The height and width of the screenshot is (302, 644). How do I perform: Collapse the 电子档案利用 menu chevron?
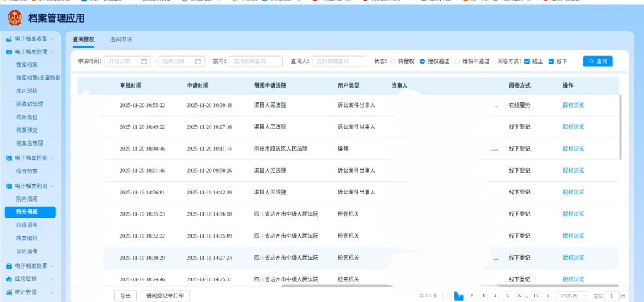coord(52,186)
